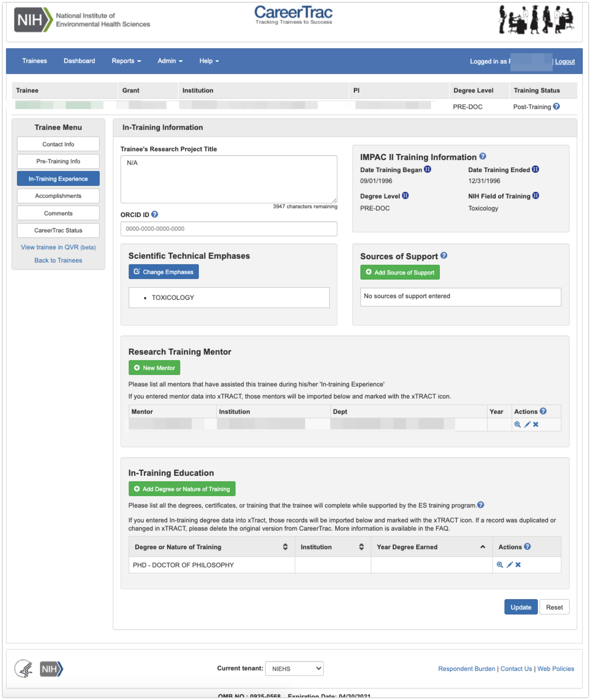Follow View trainee in QVR (beta) link
This screenshot has height=700, width=591.
(x=58, y=247)
